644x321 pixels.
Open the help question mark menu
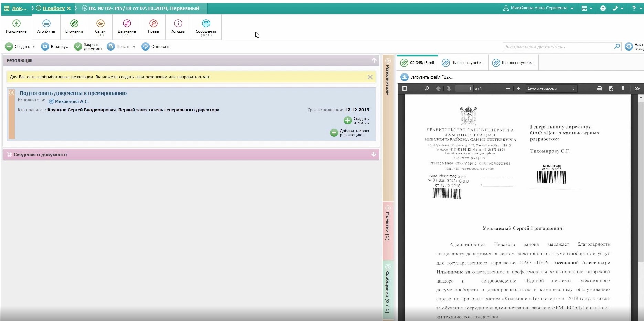[x=636, y=8]
